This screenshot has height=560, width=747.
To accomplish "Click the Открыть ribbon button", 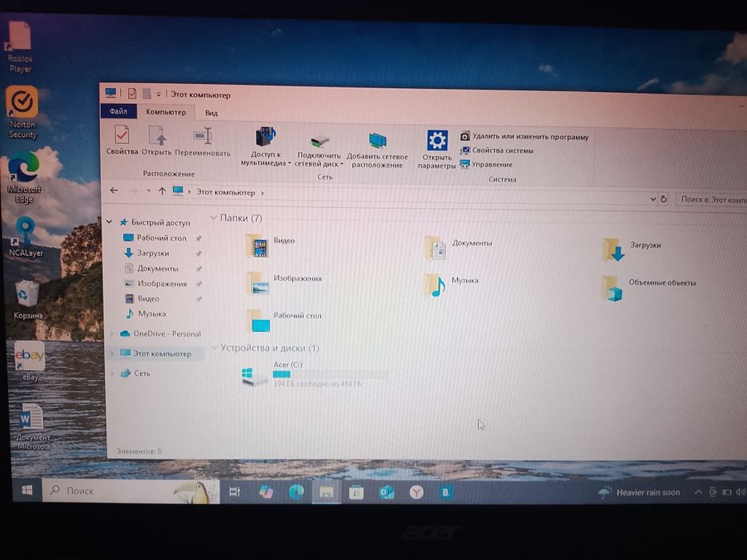I will click(x=156, y=141).
